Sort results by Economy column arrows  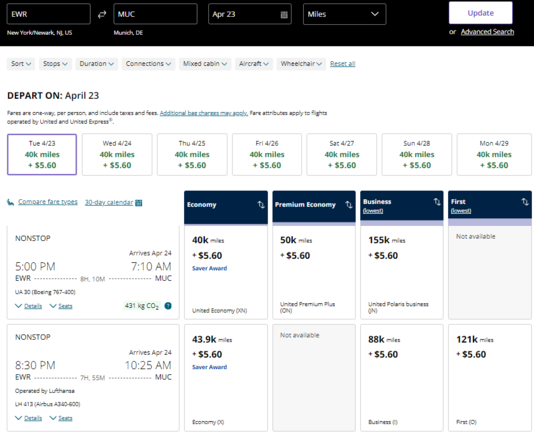[261, 204]
